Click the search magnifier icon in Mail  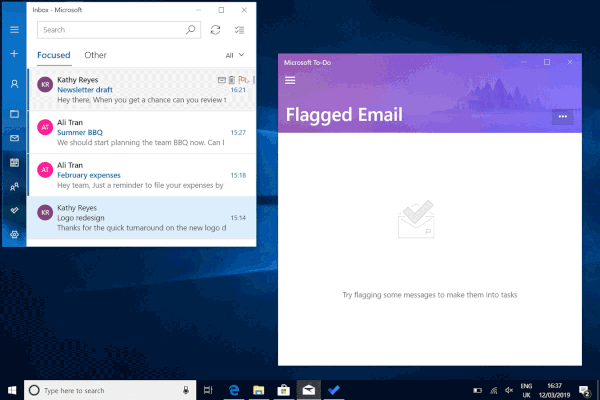pos(191,29)
